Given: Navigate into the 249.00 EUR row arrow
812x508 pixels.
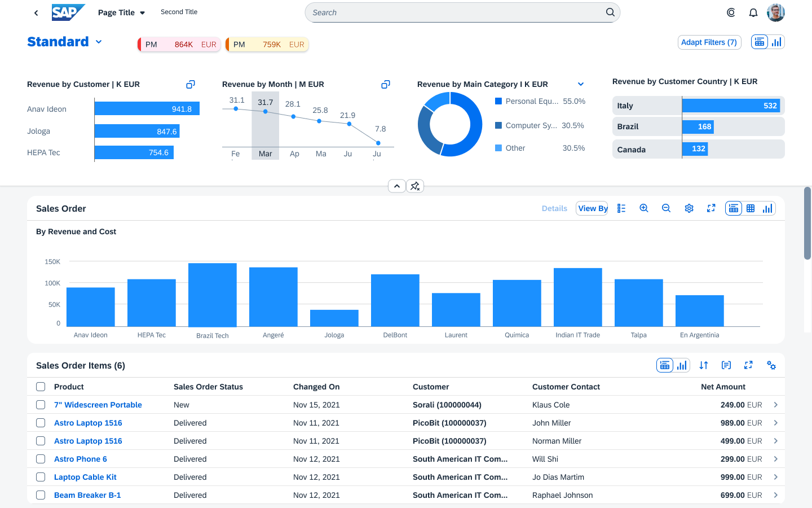Looking at the screenshot, I should click(x=776, y=405).
